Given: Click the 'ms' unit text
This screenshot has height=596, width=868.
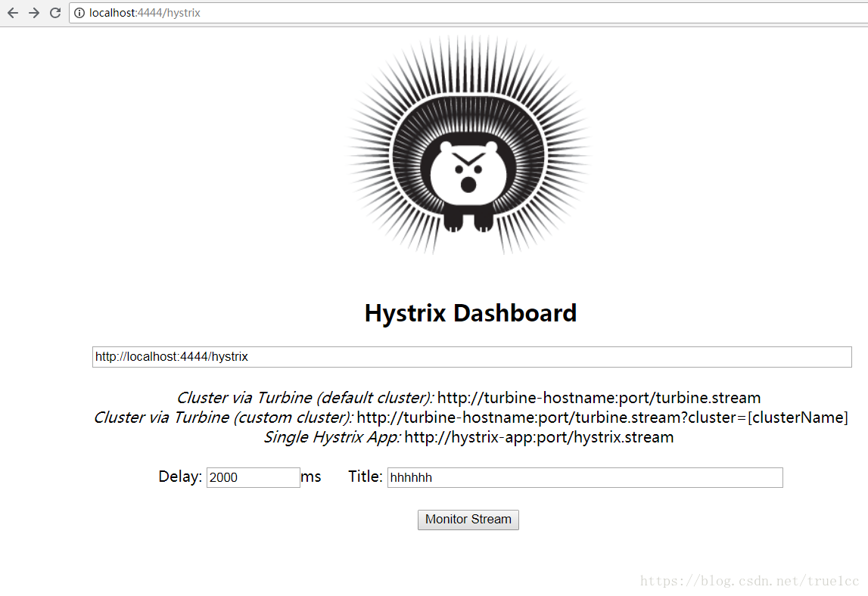Looking at the screenshot, I should [x=311, y=476].
